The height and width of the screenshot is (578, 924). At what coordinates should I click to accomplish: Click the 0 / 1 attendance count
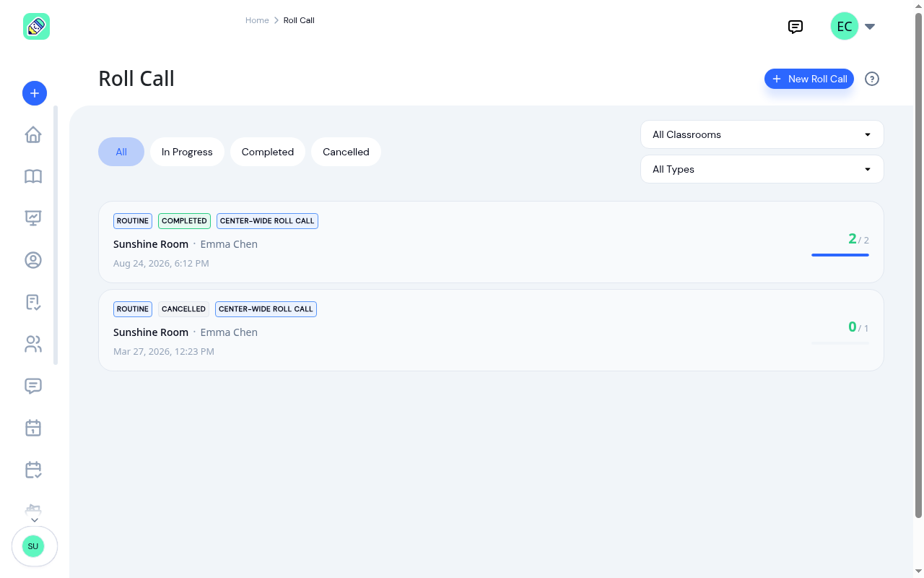[x=858, y=327]
